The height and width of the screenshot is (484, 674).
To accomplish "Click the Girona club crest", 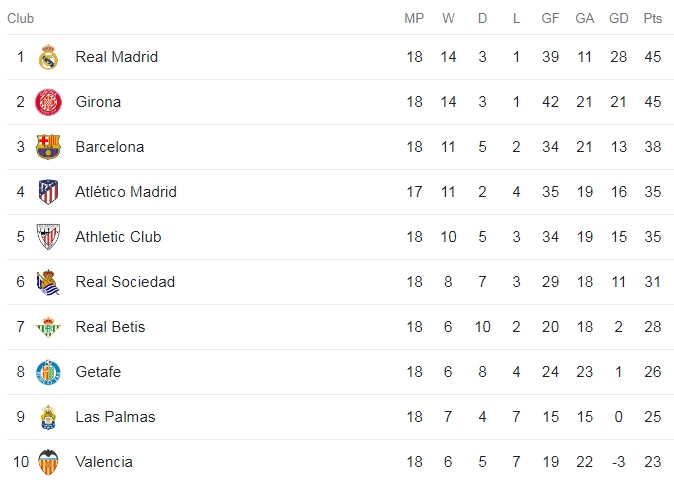I will [48, 102].
